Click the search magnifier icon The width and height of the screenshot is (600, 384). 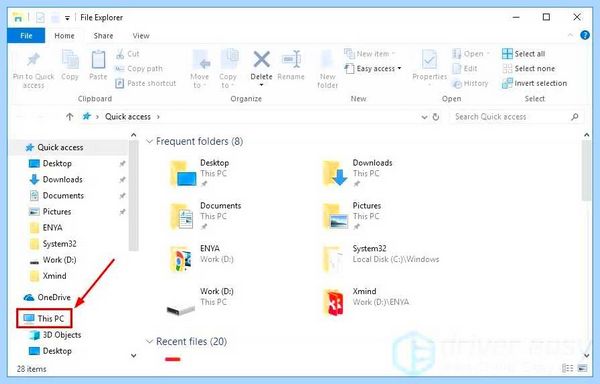pyautogui.click(x=574, y=117)
